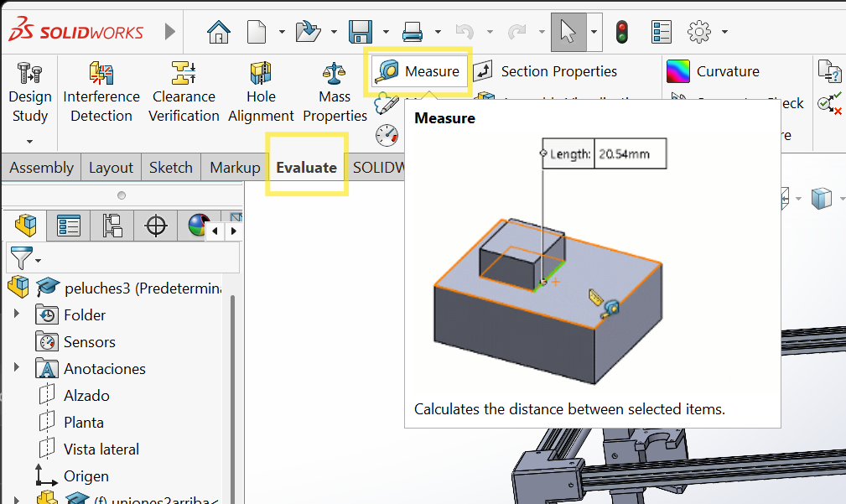This screenshot has width=846, height=504.
Task: Switch to the Sketch tab
Action: [x=171, y=167]
